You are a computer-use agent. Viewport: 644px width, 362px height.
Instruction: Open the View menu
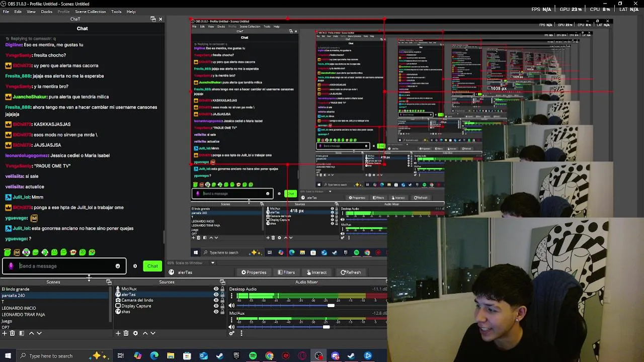[31, 12]
